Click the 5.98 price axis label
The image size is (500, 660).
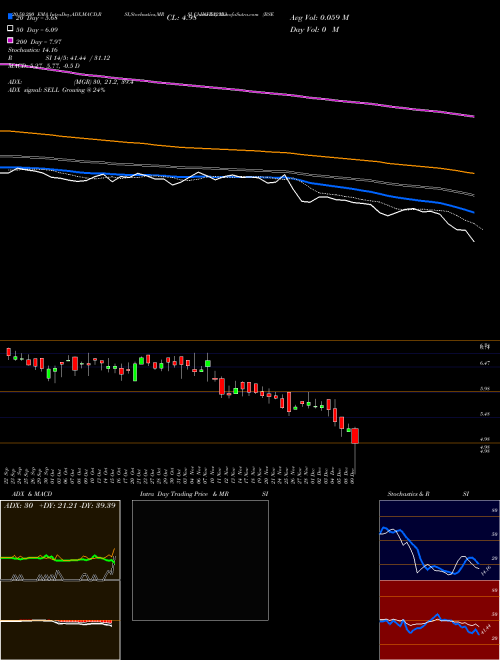[484, 389]
